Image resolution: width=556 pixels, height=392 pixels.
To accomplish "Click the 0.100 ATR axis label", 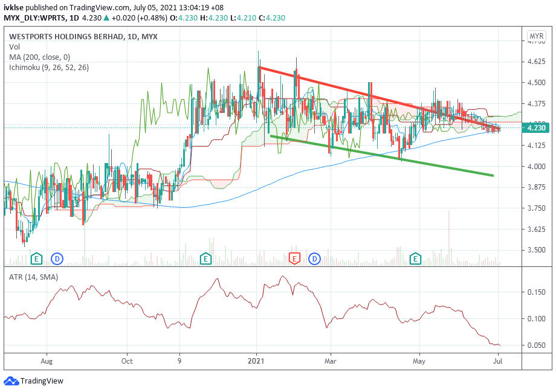I will tap(536, 319).
